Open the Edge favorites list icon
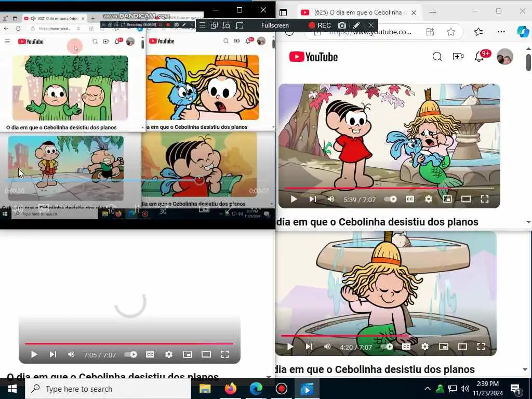This screenshot has width=532, height=399. (478, 32)
